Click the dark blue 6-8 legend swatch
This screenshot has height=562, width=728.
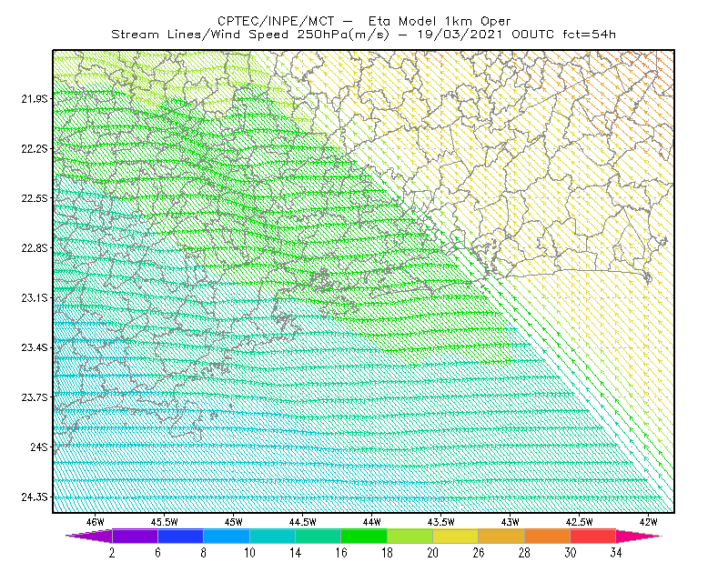(x=180, y=536)
